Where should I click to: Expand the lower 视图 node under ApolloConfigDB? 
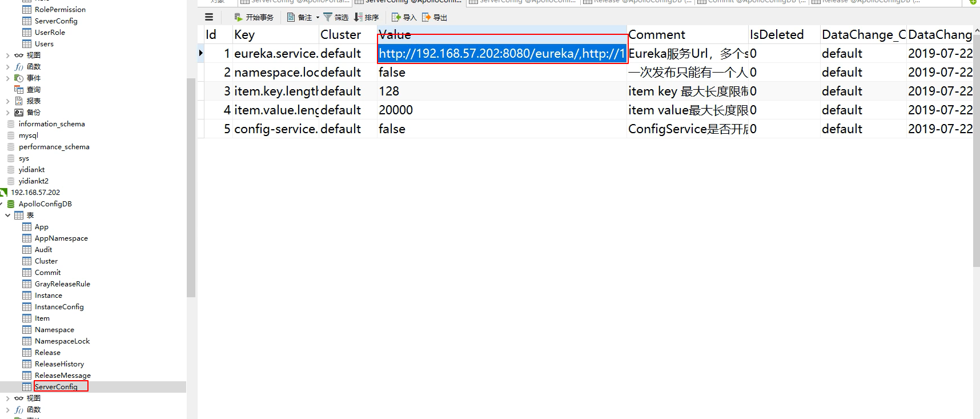7,398
